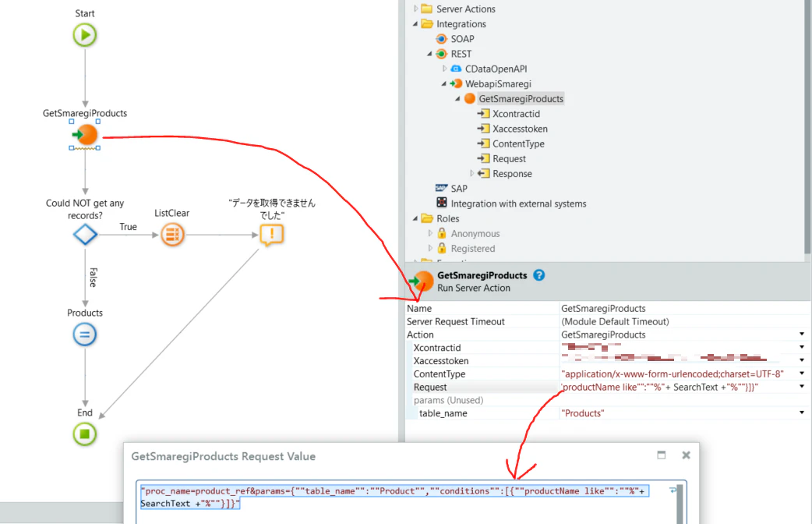Click the "True" branch label

pyautogui.click(x=128, y=226)
